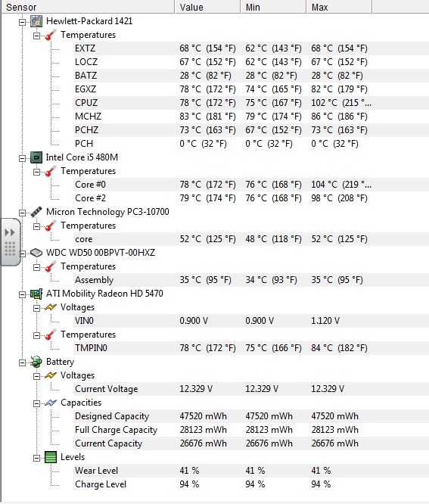This screenshot has height=504, width=429.
Task: Click the Intel Core i5 480M processor icon
Action: pos(36,157)
